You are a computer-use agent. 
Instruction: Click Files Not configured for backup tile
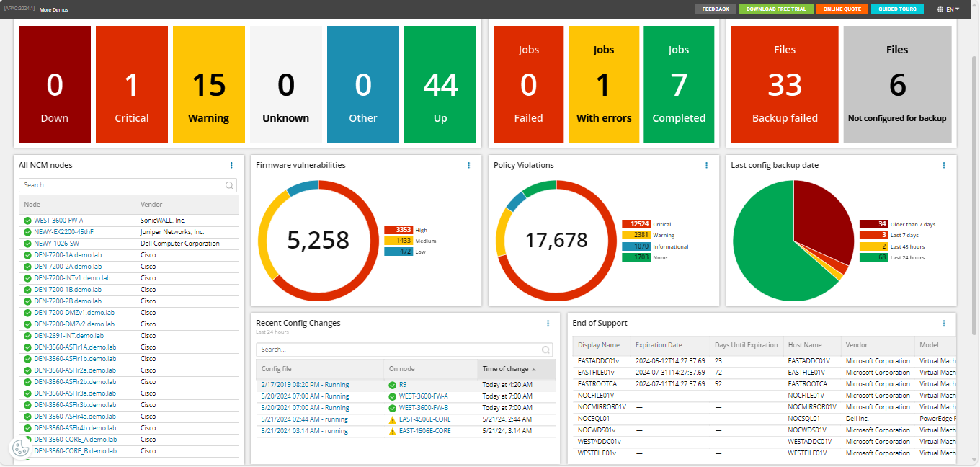(x=897, y=84)
